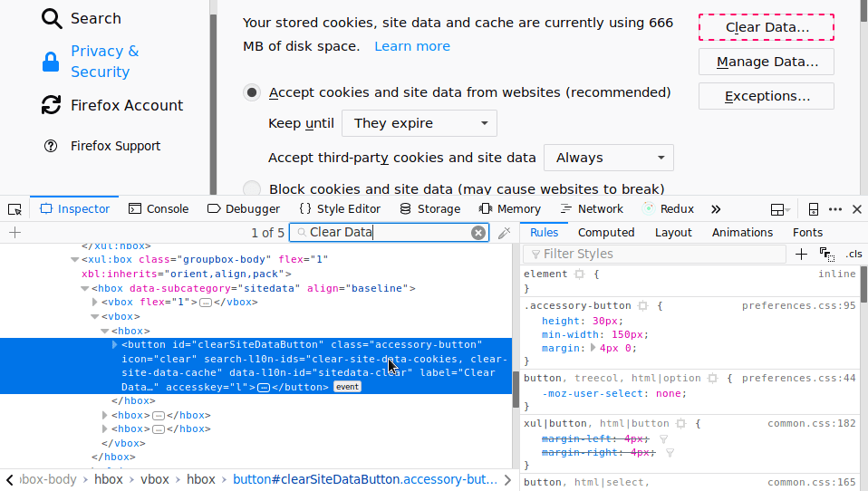Expand the clearSiteDataButton node
The image size is (868, 491).
click(x=114, y=345)
